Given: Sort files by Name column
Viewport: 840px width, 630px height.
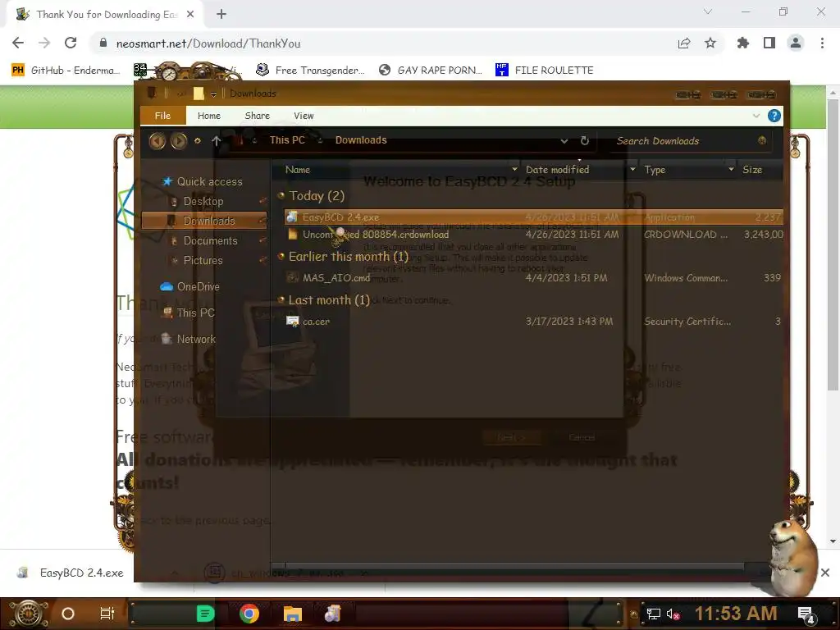Looking at the screenshot, I should pyautogui.click(x=298, y=170).
